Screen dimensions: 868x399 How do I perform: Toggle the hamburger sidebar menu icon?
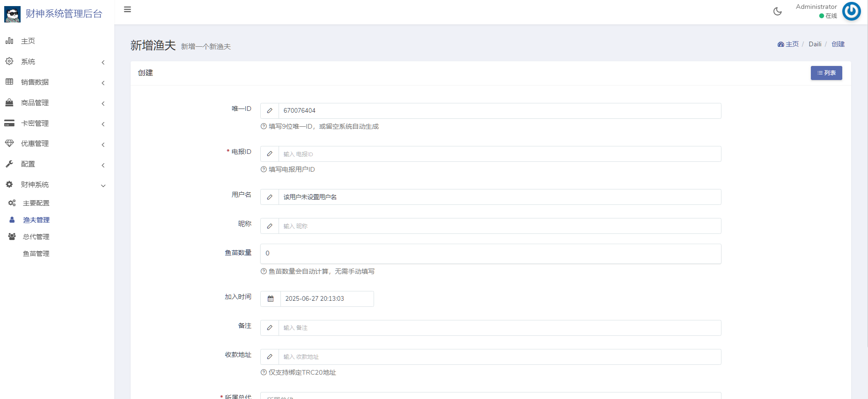[127, 9]
